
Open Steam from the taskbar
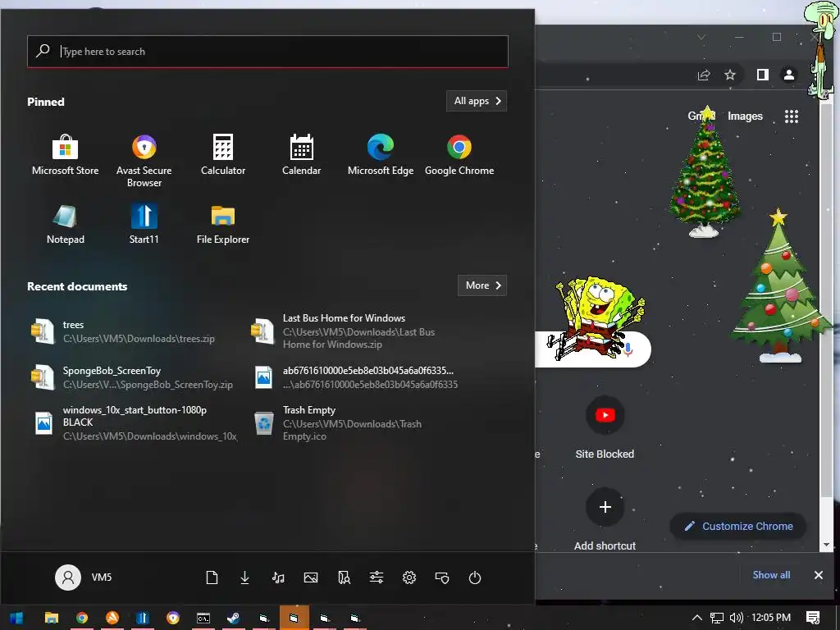(234, 618)
